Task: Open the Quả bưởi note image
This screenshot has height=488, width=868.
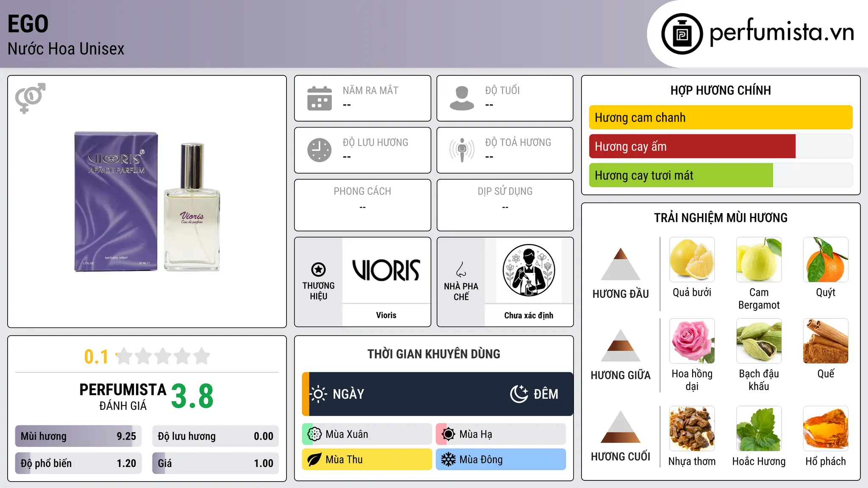Action: [x=692, y=260]
